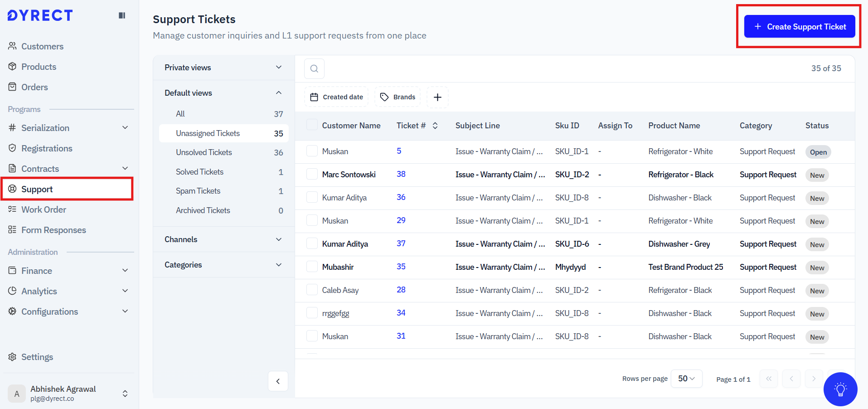Click the Subject Line column header
The width and height of the screenshot is (868, 409).
click(478, 126)
